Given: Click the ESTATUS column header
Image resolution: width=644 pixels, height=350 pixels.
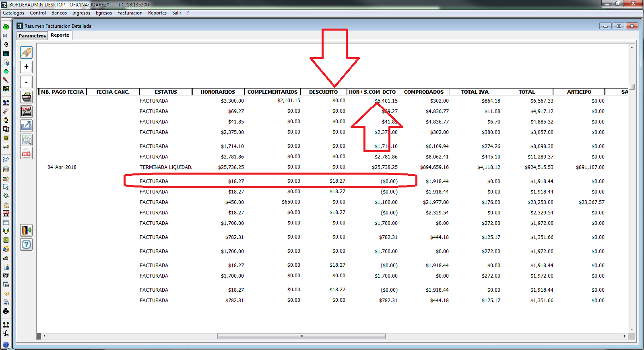Looking at the screenshot, I should 166,92.
